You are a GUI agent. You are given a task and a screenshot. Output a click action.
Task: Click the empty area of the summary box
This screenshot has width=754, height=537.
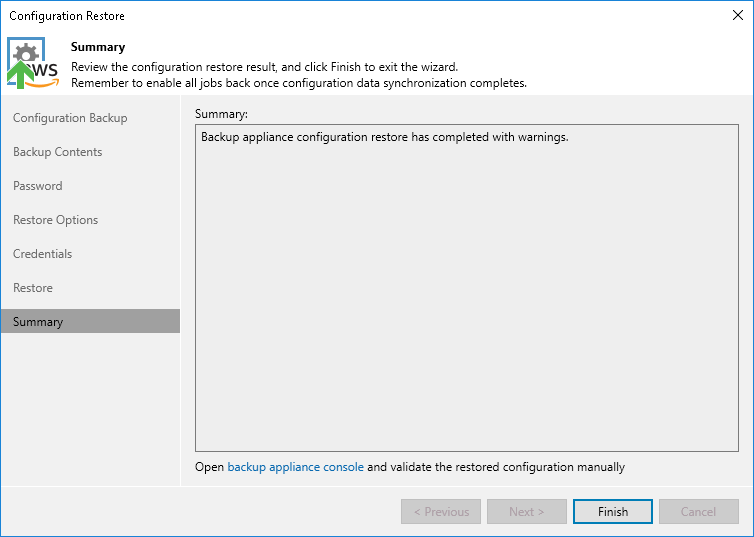[467, 300]
